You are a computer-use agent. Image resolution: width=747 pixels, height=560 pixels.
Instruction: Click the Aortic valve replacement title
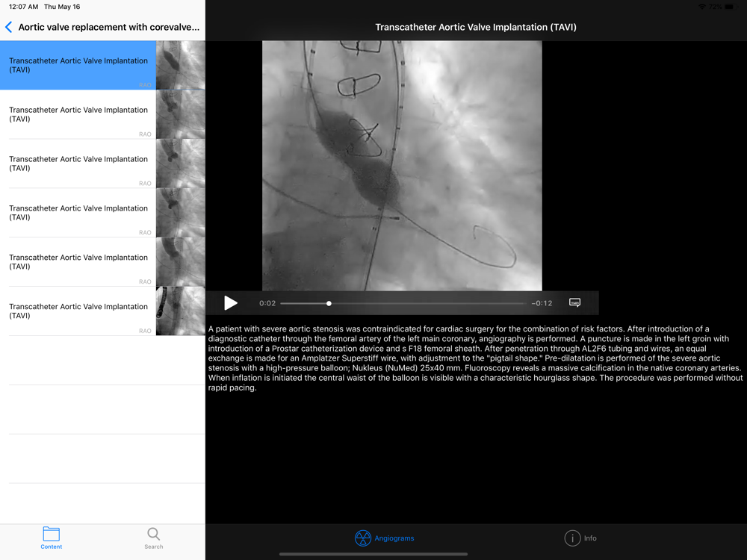[x=109, y=28]
